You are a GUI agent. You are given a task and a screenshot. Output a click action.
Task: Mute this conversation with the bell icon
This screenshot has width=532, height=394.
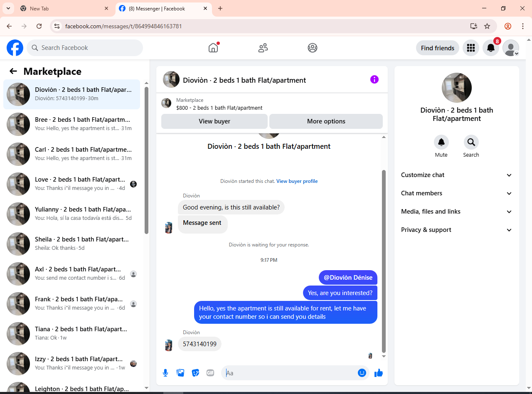[441, 142]
